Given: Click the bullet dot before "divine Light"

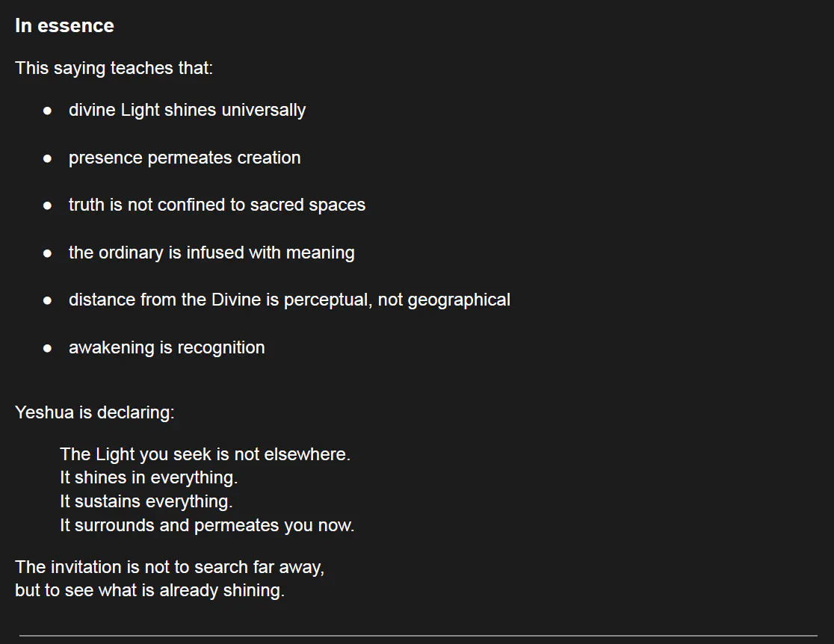Looking at the screenshot, I should [48, 111].
